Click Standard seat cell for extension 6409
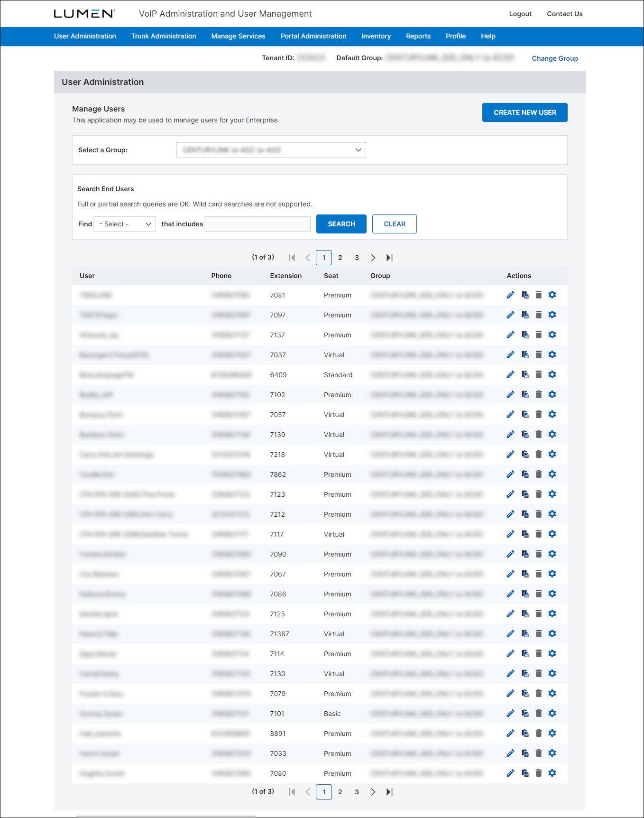The height and width of the screenshot is (818, 644). tap(338, 375)
